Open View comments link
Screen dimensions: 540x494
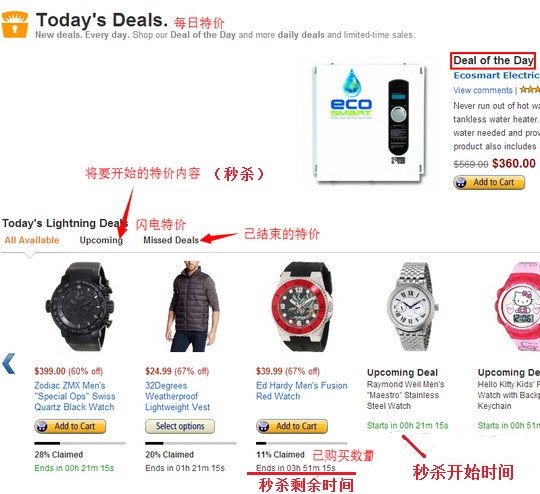(482, 90)
